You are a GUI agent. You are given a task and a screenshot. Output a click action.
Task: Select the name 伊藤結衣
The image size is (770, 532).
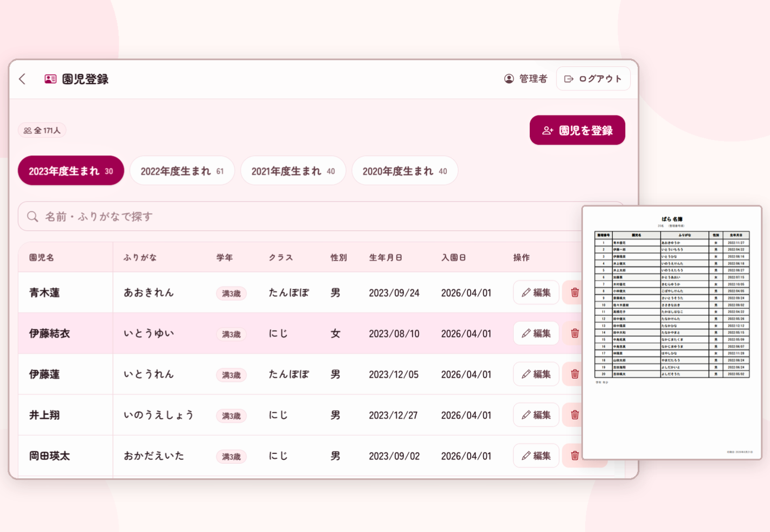49,334
